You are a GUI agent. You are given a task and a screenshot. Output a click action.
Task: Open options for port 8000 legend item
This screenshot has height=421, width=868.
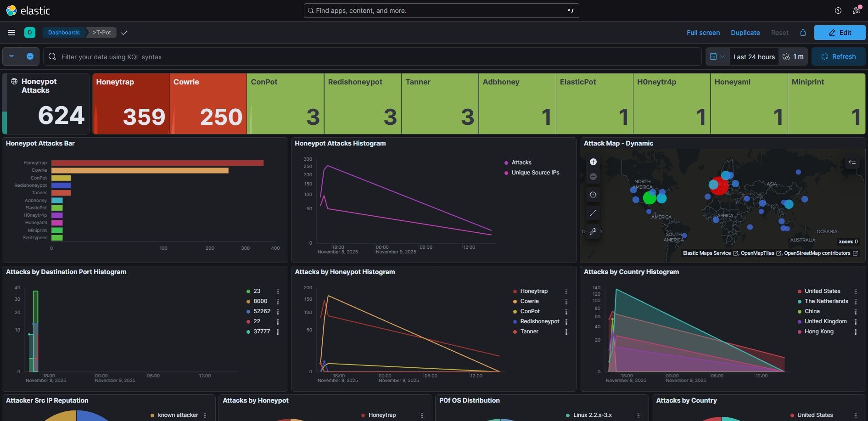[278, 302]
